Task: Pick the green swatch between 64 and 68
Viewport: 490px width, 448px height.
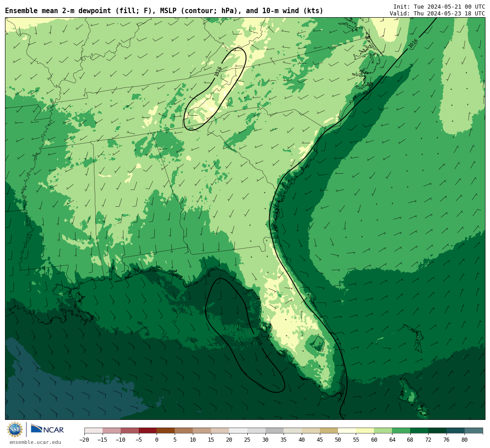Action: point(402,431)
